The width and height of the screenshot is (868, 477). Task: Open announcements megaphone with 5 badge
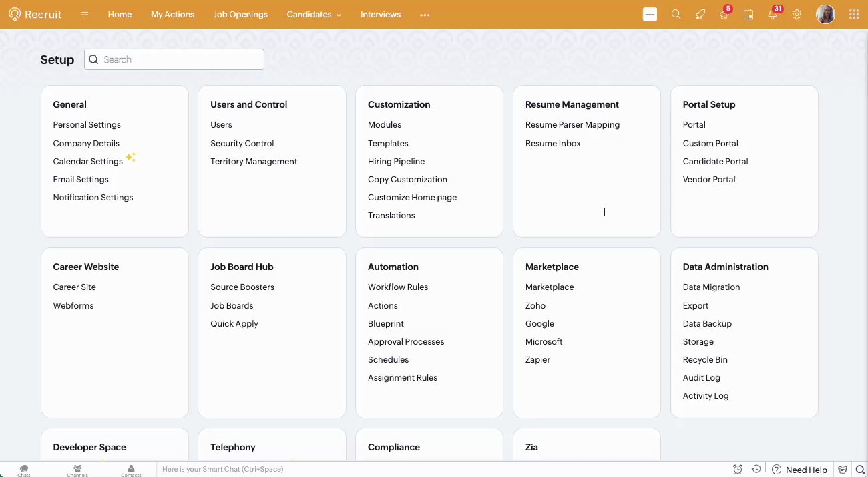click(x=724, y=14)
